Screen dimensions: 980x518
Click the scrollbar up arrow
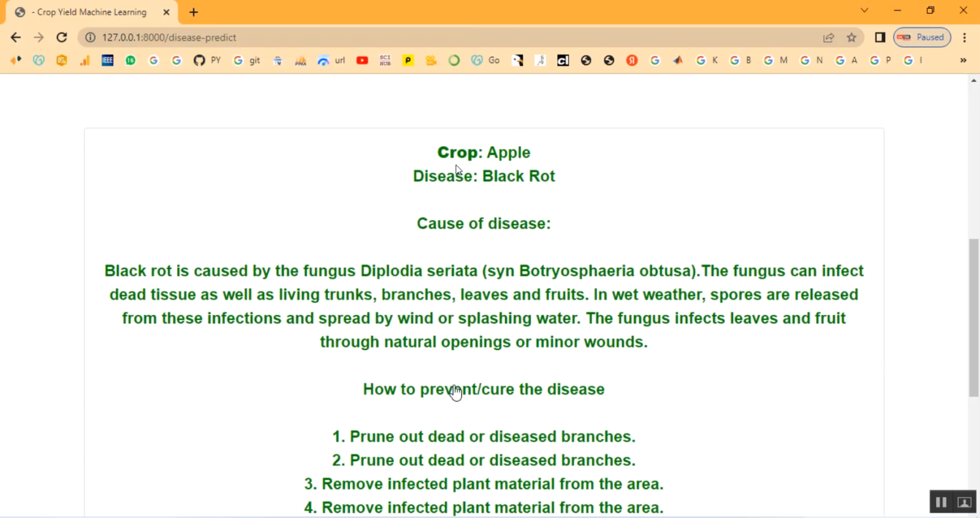coord(974,80)
